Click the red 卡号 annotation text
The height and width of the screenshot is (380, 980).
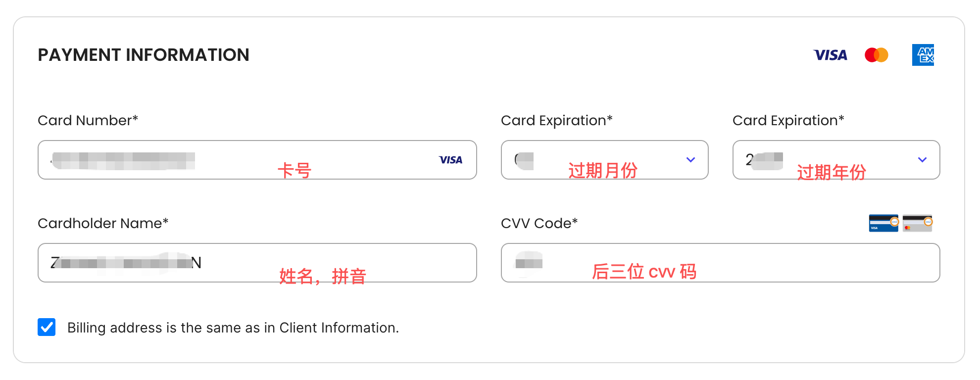click(294, 171)
